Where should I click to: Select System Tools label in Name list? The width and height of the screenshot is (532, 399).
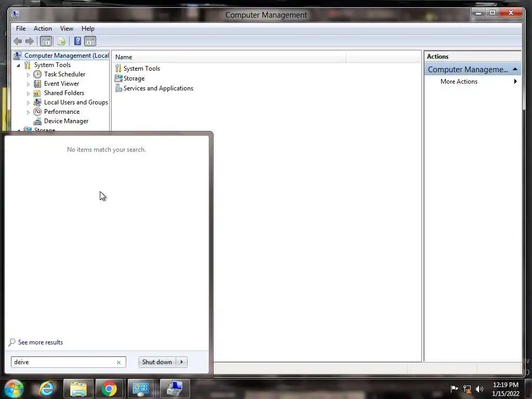point(142,69)
